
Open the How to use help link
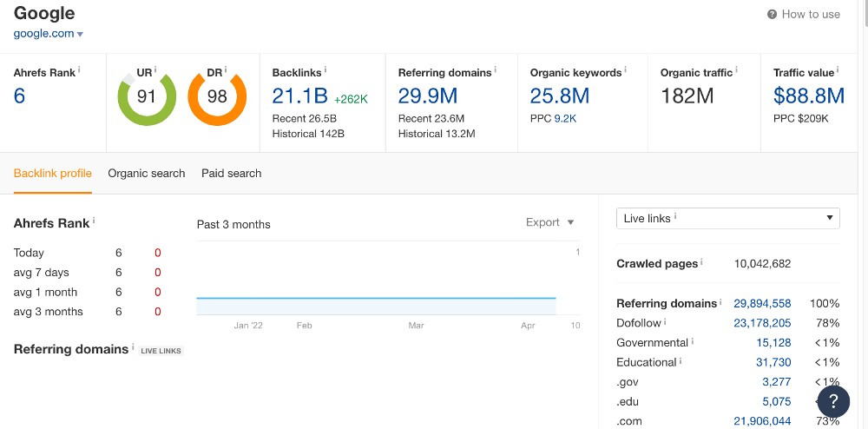click(803, 15)
